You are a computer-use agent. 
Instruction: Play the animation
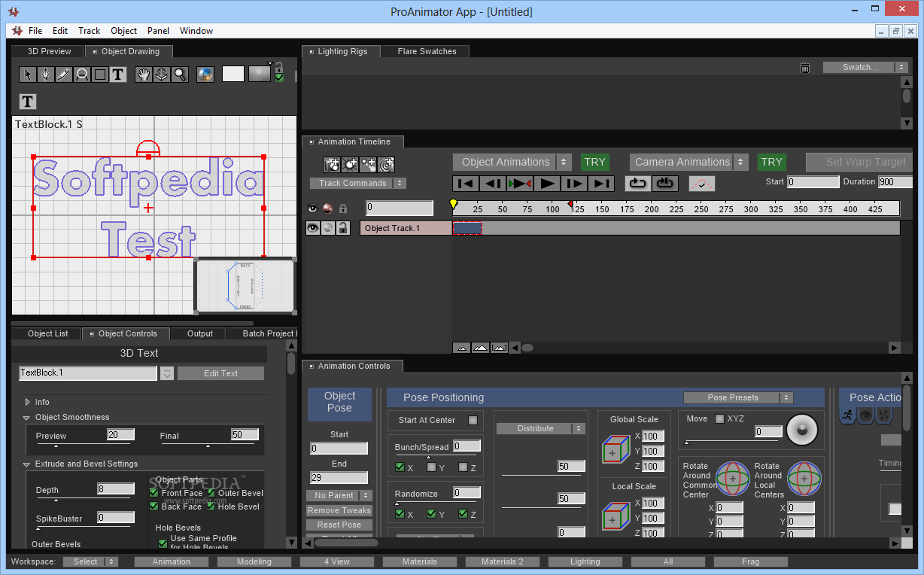pos(547,184)
